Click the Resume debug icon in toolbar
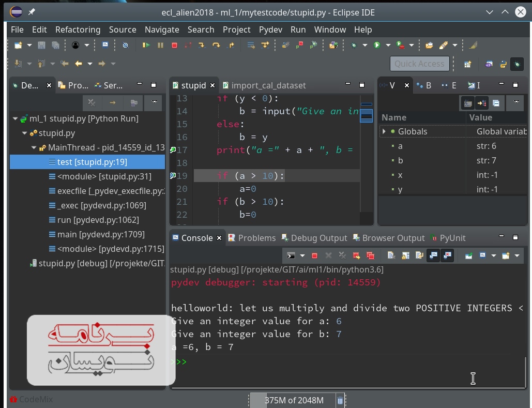This screenshot has height=408, width=532. pos(146,46)
